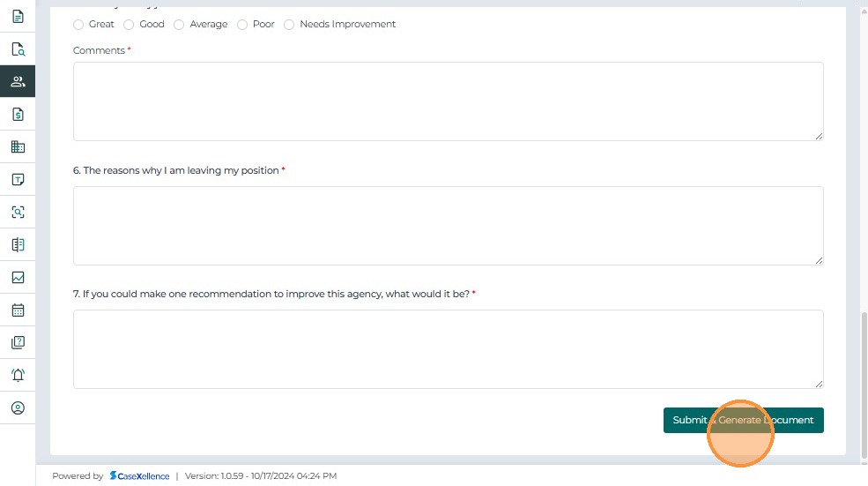Open the document search sidebar icon

[x=18, y=49]
